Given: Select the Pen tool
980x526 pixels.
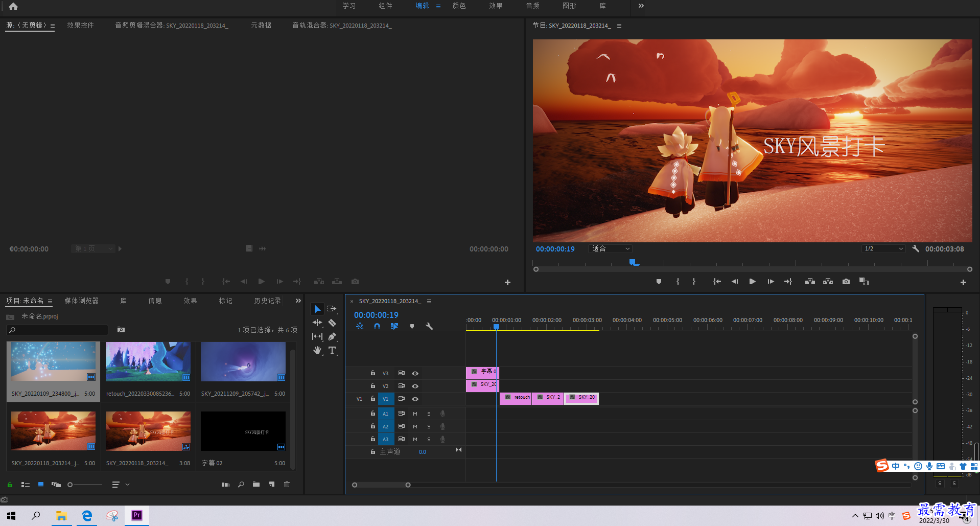Looking at the screenshot, I should click(x=332, y=336).
